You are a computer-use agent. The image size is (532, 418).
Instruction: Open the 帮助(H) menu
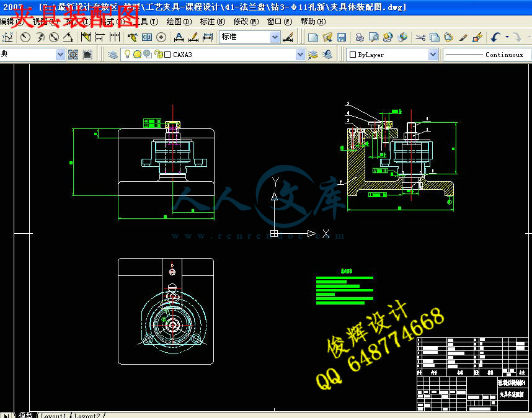[x=313, y=22]
